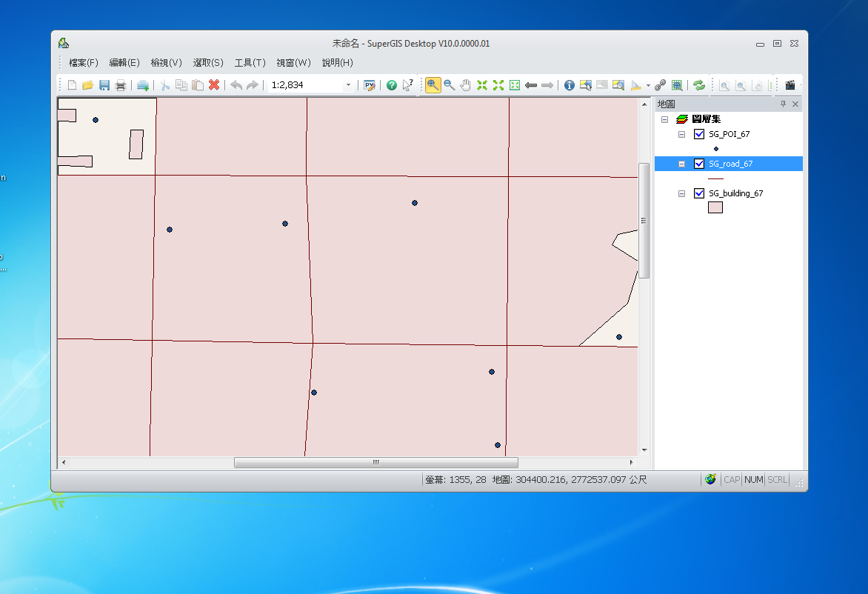Open the map scale dropdown 1:2,834
Viewport: 868px width, 594px height.
348,85
